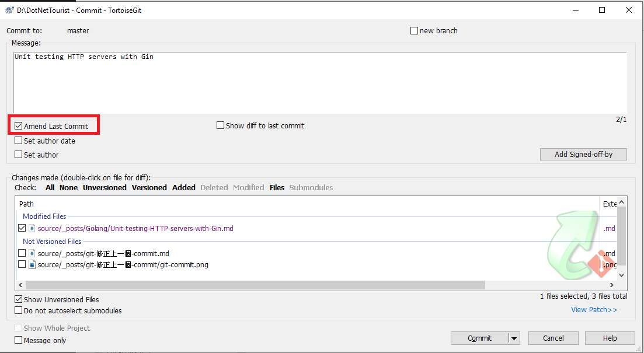Uncheck the Unit-testing-HTTP-servers-with-Gin.md file

(x=22, y=228)
